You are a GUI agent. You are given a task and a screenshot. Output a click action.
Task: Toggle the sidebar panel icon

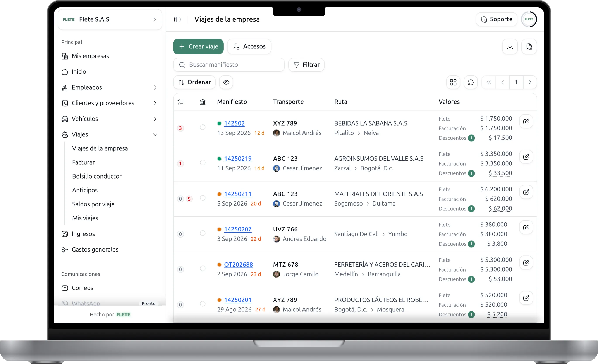(x=177, y=19)
